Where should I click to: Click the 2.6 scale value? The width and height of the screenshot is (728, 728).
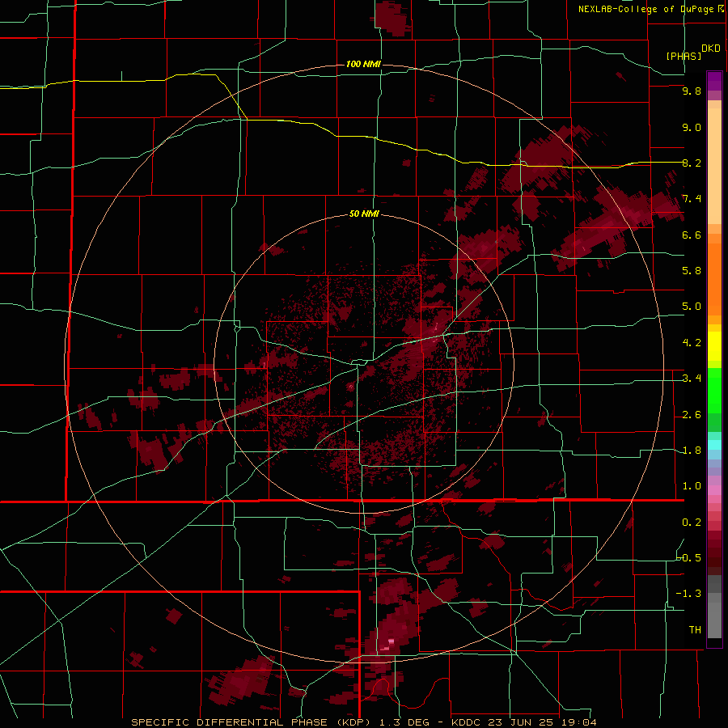(x=692, y=415)
